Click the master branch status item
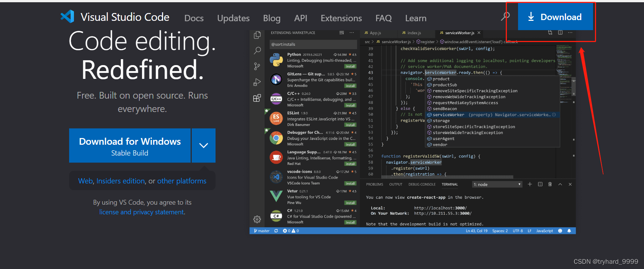Screen dimensions: 644x269 [262, 231]
